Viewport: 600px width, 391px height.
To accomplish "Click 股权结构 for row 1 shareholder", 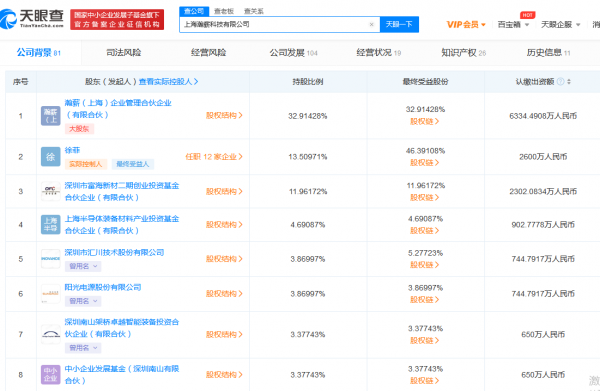I will pos(224,115).
